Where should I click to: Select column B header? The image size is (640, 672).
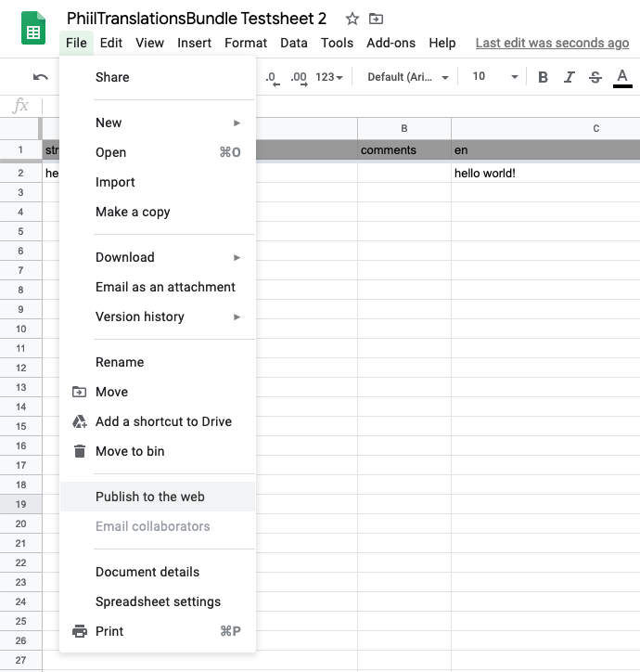pos(404,129)
